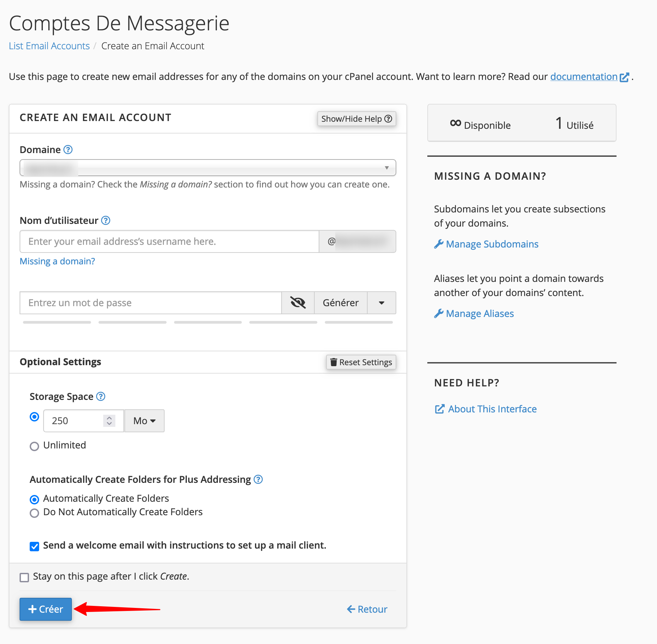Expand the Générer options arrow
The image size is (657, 644).
click(381, 303)
